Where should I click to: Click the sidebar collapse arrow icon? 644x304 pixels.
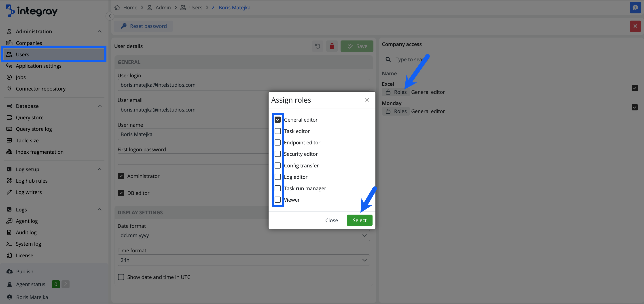110,16
